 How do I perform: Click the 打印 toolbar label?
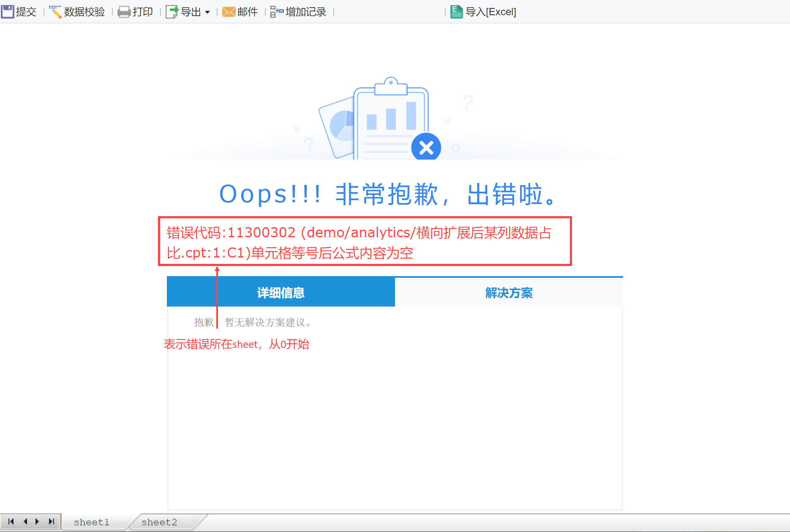pyautogui.click(x=143, y=12)
